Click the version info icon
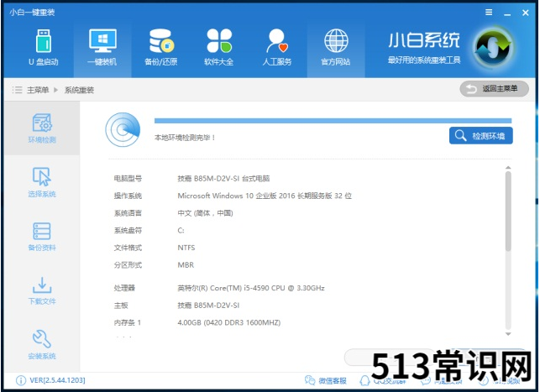 point(21,380)
